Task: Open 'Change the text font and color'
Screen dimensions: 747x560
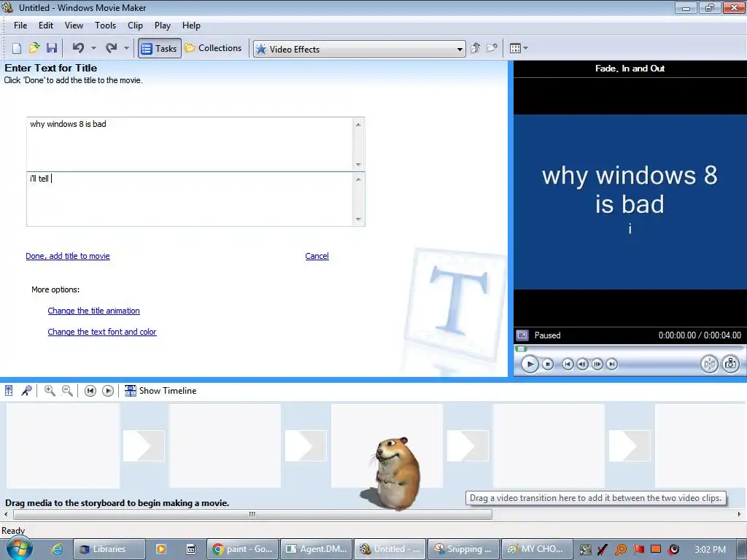Action: coord(102,332)
